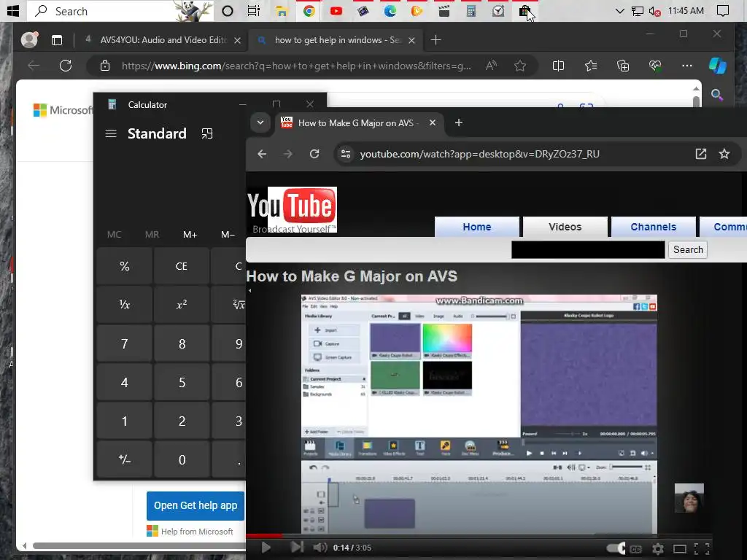Screen dimensions: 747x560
Task: Toggle closed captions CC button
Action: pos(635,549)
